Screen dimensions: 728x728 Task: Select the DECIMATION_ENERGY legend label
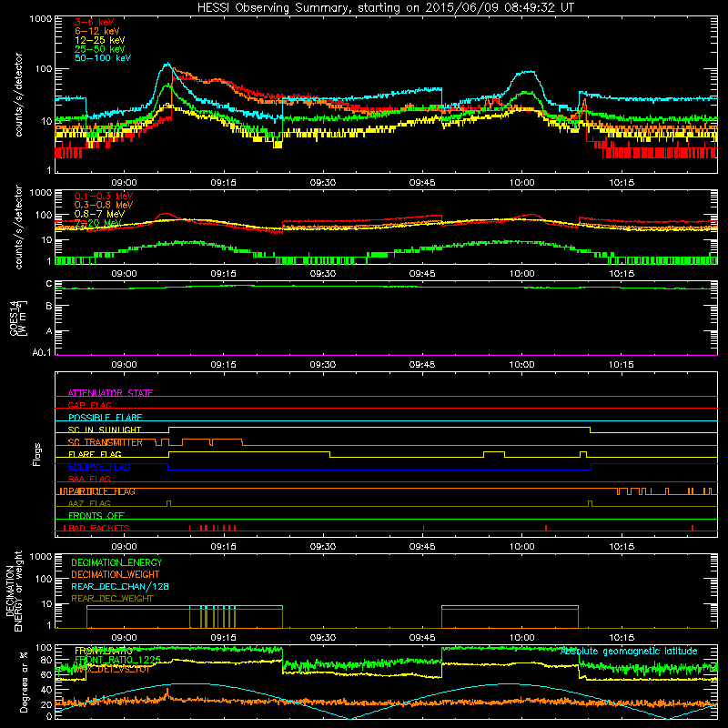116,562
